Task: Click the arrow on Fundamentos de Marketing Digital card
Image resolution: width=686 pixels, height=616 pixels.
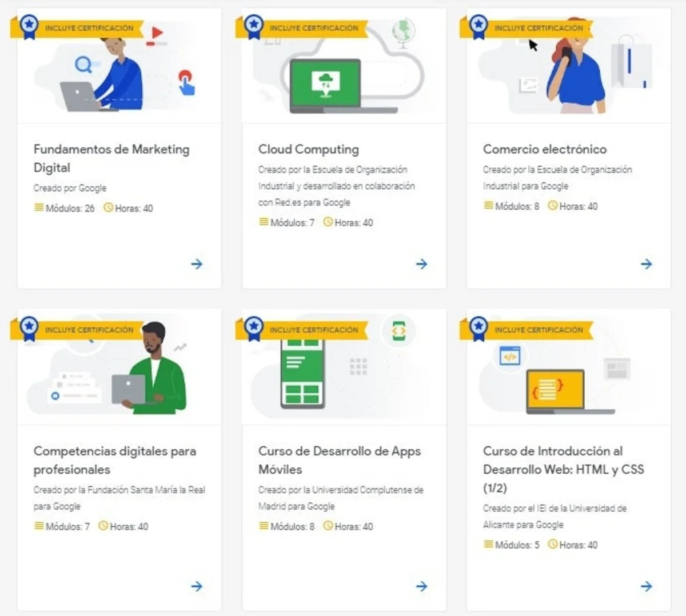Action: 197,264
